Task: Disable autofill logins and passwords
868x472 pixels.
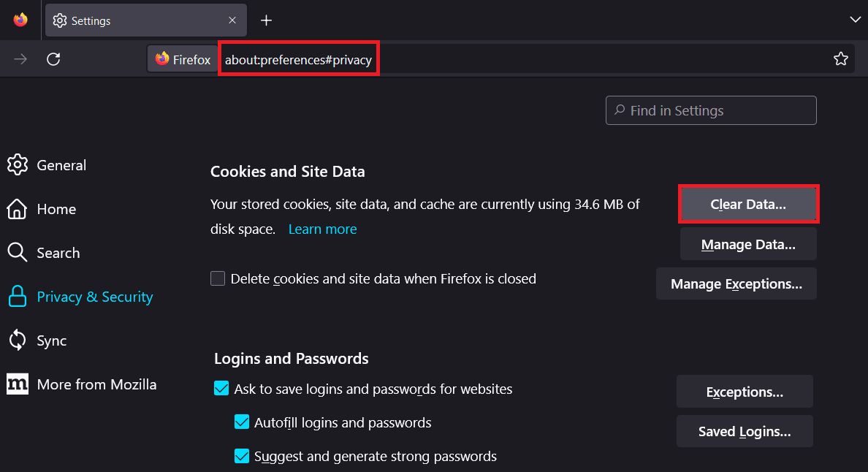Action: click(242, 422)
